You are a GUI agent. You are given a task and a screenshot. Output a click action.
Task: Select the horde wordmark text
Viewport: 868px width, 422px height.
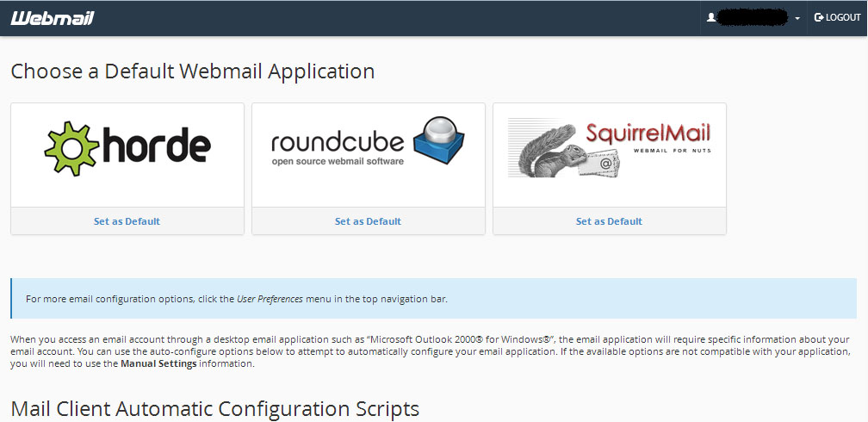[x=157, y=146]
